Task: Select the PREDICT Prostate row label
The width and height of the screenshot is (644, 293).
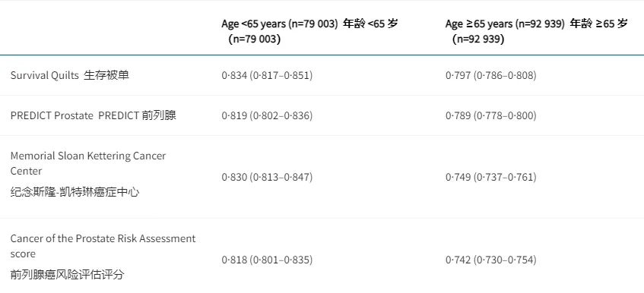Action: click(52, 115)
